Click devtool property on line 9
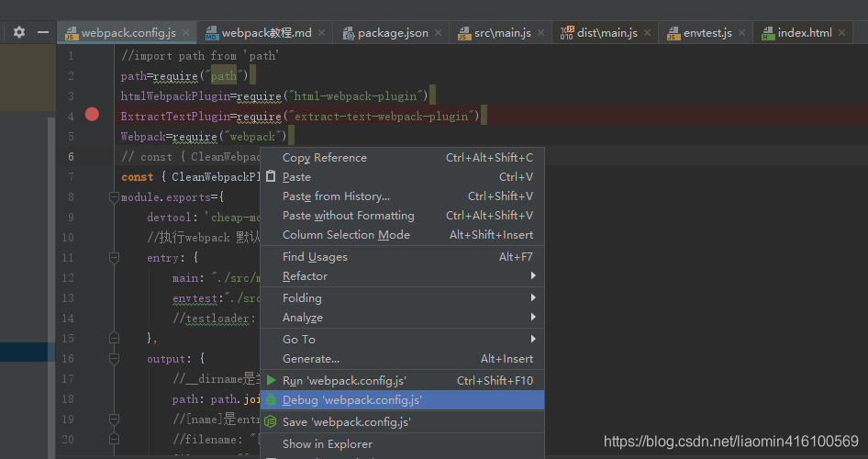The image size is (868, 459). click(169, 218)
